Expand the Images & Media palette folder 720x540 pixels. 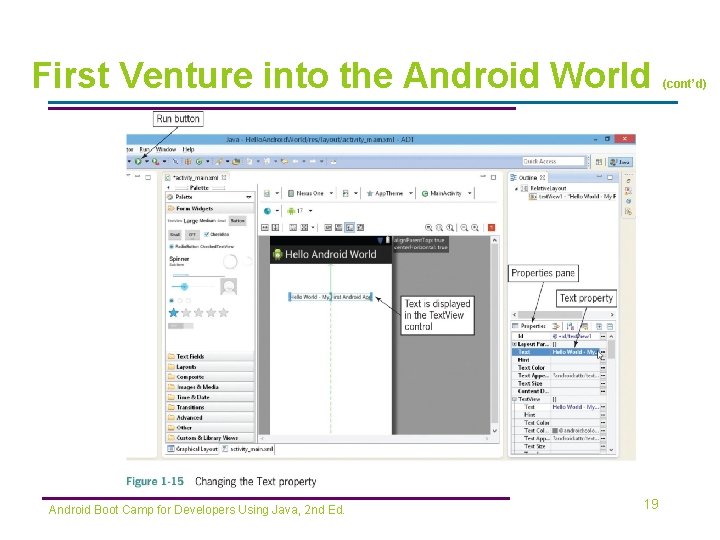(x=210, y=387)
